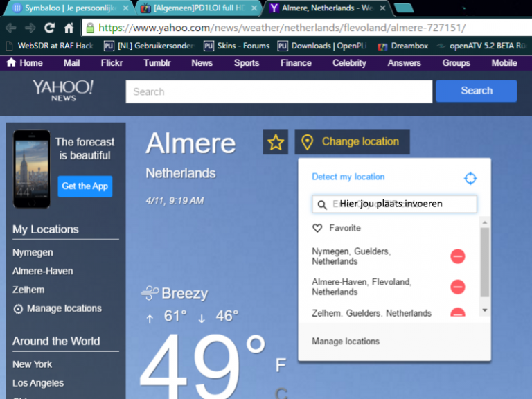Open New York under Around the World
This screenshot has width=532, height=399.
pos(33,364)
